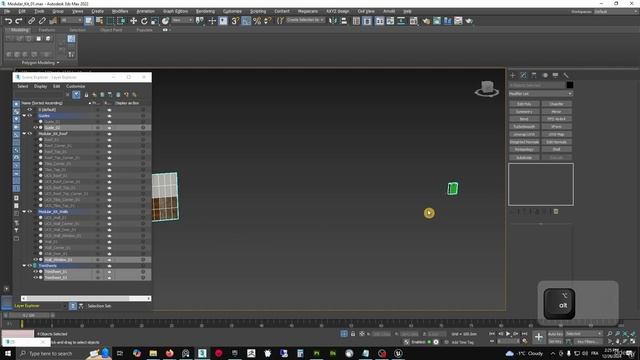Open the reference coordinate system dropdown
Viewport: 640px width, 360px height.
(182, 20)
